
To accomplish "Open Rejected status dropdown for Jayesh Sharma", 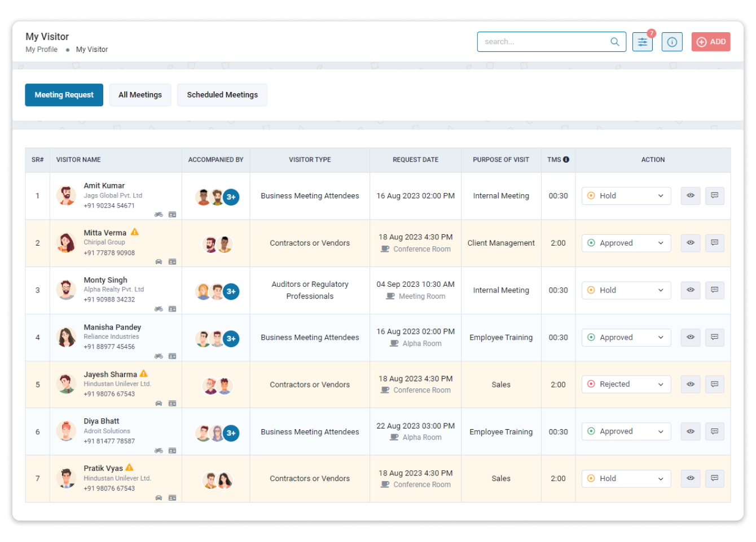I will click(626, 384).
